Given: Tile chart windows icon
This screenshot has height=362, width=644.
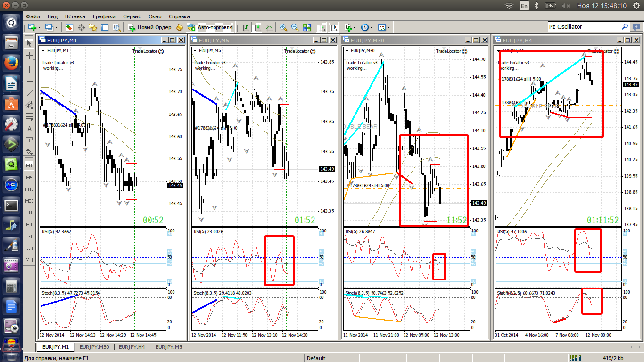Looking at the screenshot, I should [307, 27].
